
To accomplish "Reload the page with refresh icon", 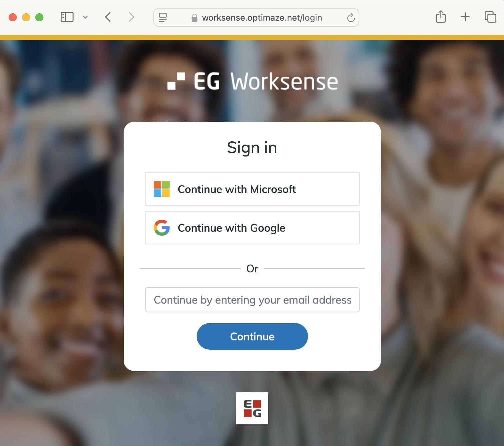I will pyautogui.click(x=351, y=17).
